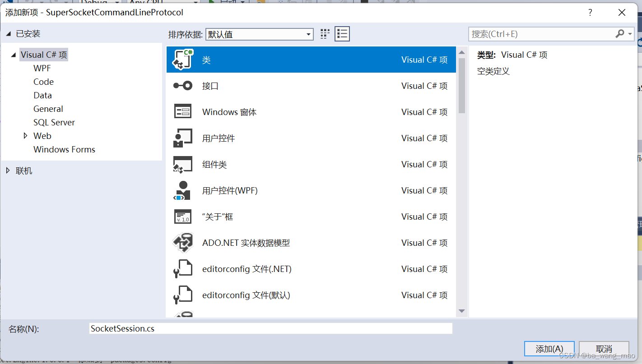Select the SQL Server category
This screenshot has height=364, width=642.
tap(54, 122)
